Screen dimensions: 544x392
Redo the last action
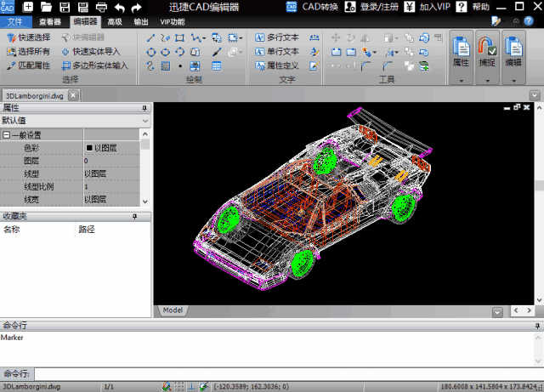coord(136,8)
